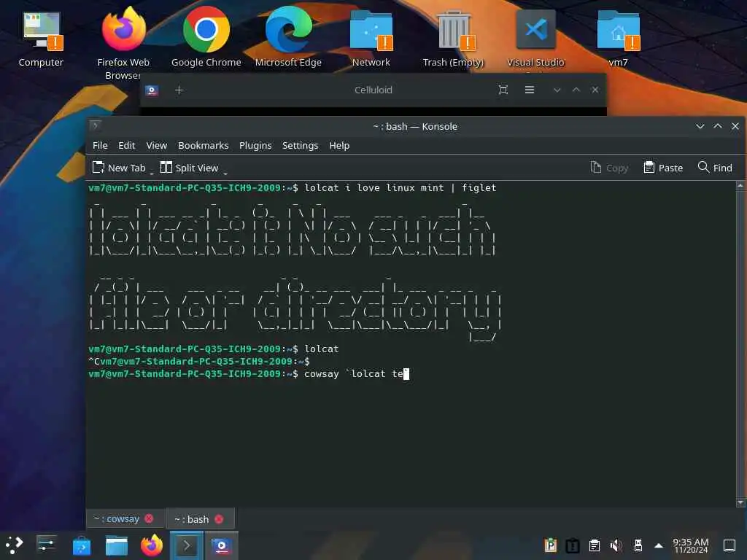
Task: Expand hidden system tray icons
Action: 659,545
